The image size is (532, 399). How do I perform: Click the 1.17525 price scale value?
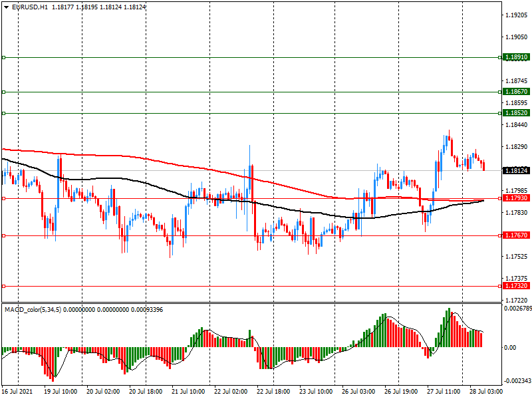pyautogui.click(x=517, y=257)
